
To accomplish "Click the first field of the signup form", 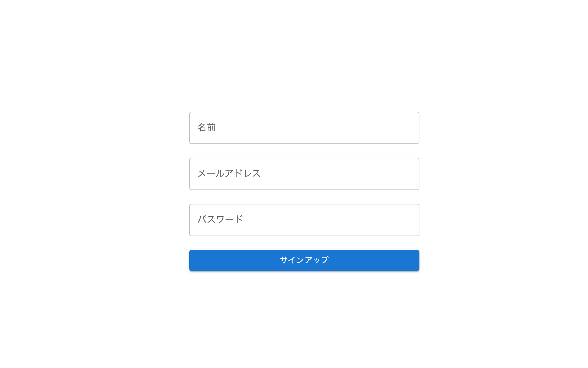I will (304, 128).
